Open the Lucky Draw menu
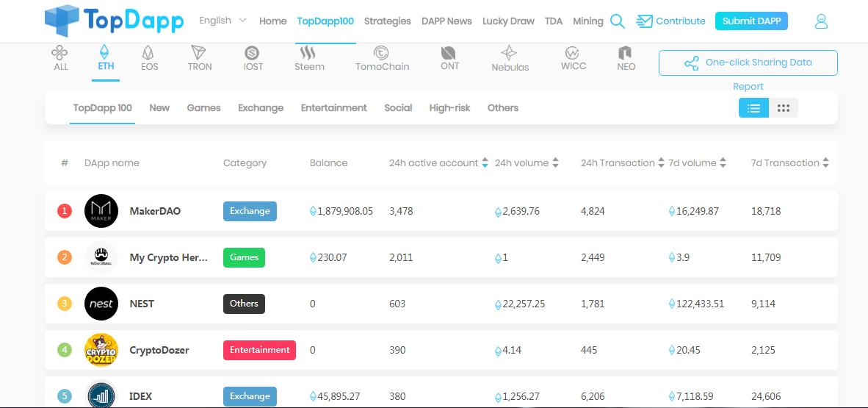 [508, 21]
